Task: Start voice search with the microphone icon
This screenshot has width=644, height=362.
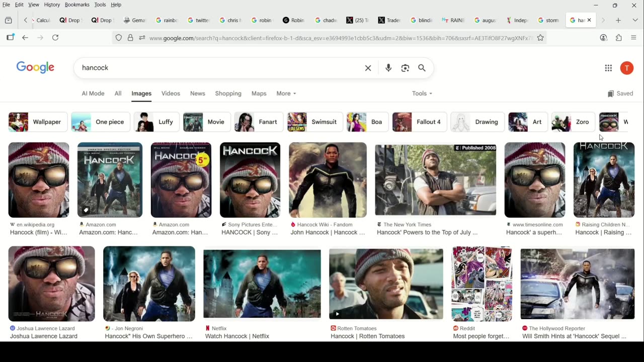Action: click(x=388, y=68)
